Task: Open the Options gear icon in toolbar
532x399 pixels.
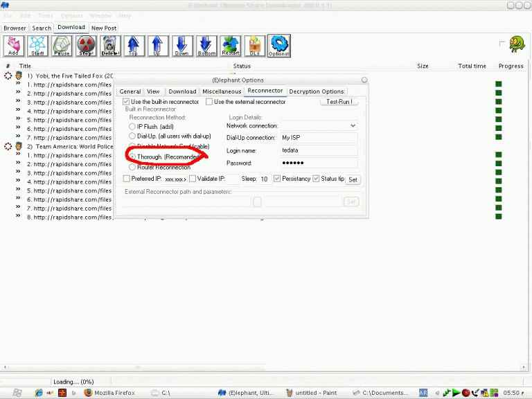Action: click(x=278, y=46)
